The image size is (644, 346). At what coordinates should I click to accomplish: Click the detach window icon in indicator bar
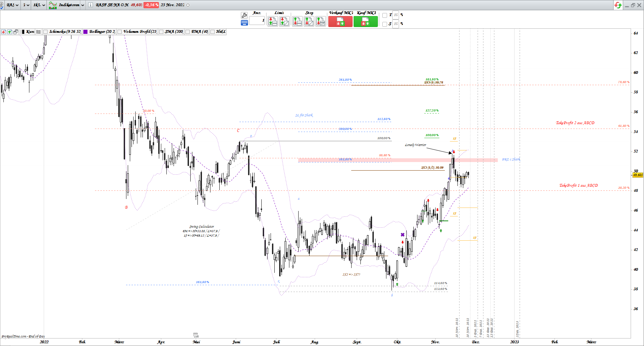16,32
